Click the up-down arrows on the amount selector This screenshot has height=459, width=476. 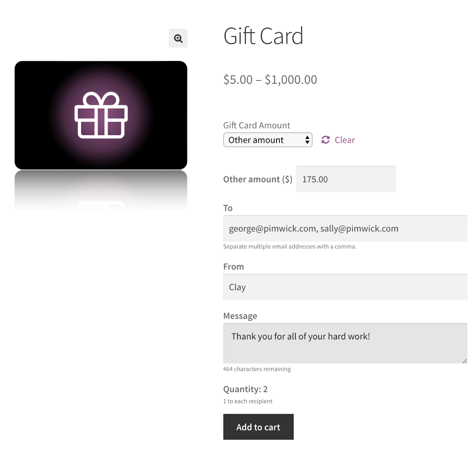coord(307,140)
